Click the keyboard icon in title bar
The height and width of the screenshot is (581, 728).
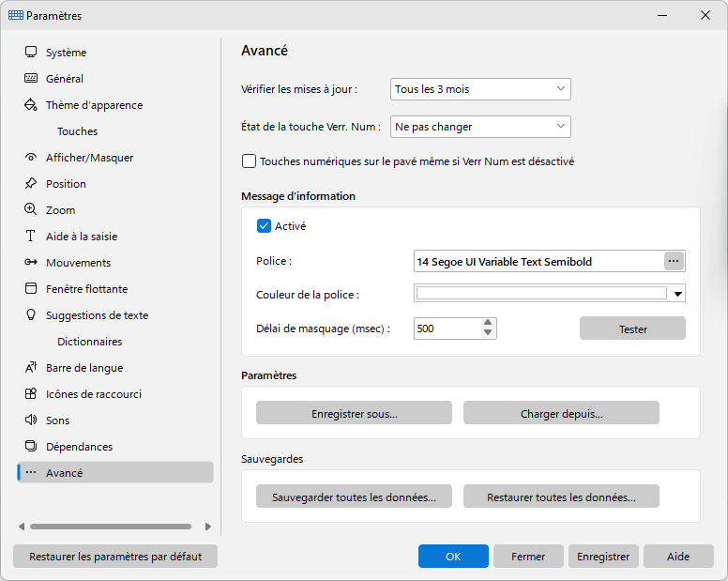pos(16,15)
